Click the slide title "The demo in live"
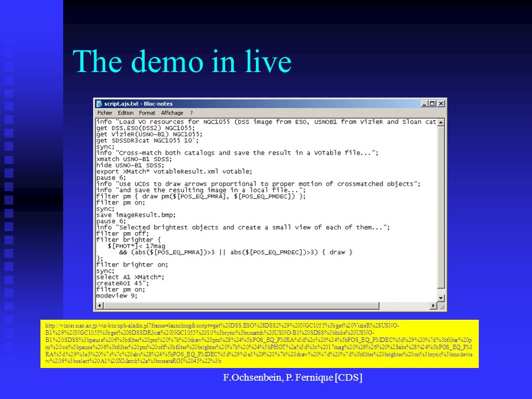Screen dimensions: 532x399 tap(182, 62)
